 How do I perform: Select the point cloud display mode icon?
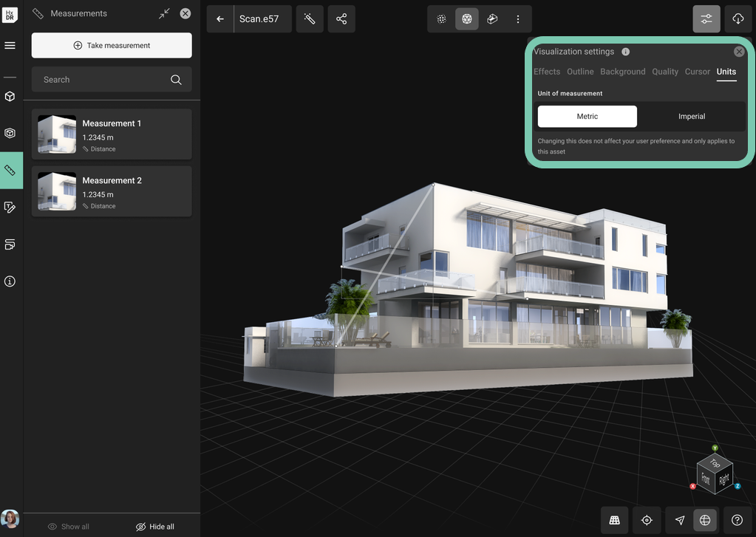tap(442, 19)
